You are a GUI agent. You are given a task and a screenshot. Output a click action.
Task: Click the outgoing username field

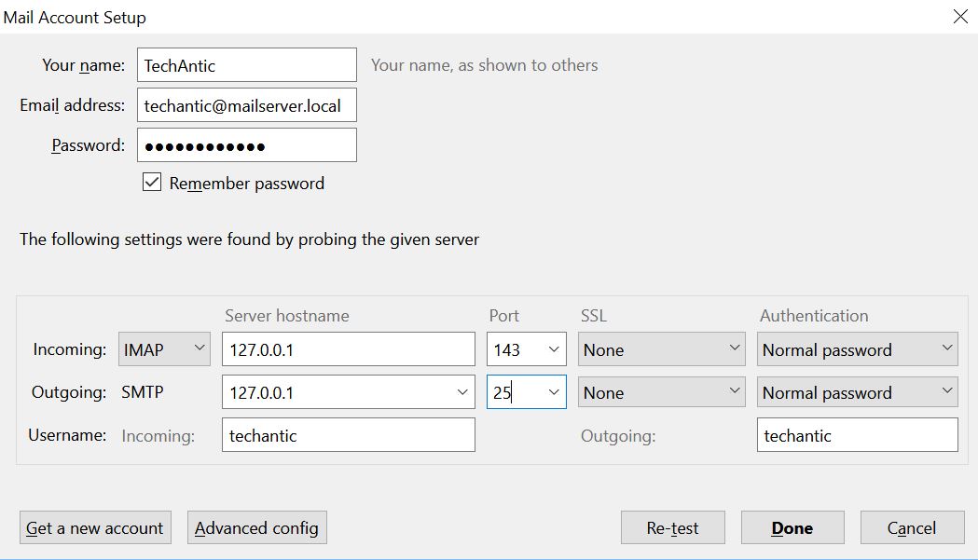tap(857, 435)
